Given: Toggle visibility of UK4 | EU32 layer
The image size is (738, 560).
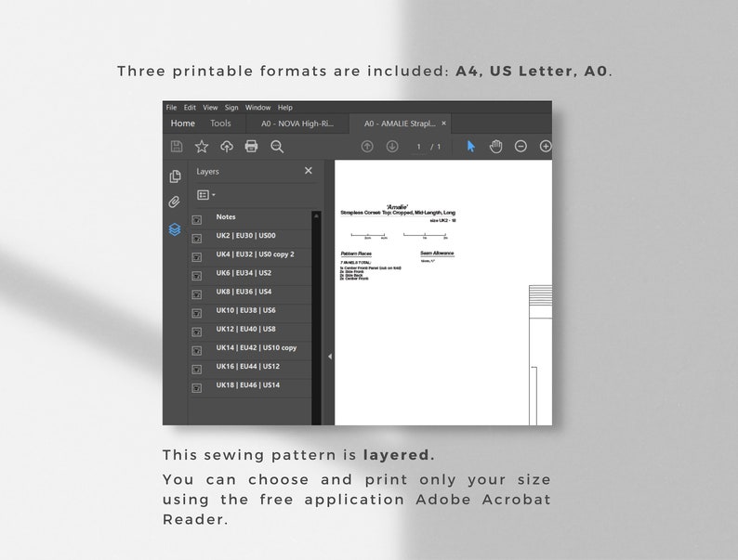Looking at the screenshot, I should pyautogui.click(x=197, y=257).
